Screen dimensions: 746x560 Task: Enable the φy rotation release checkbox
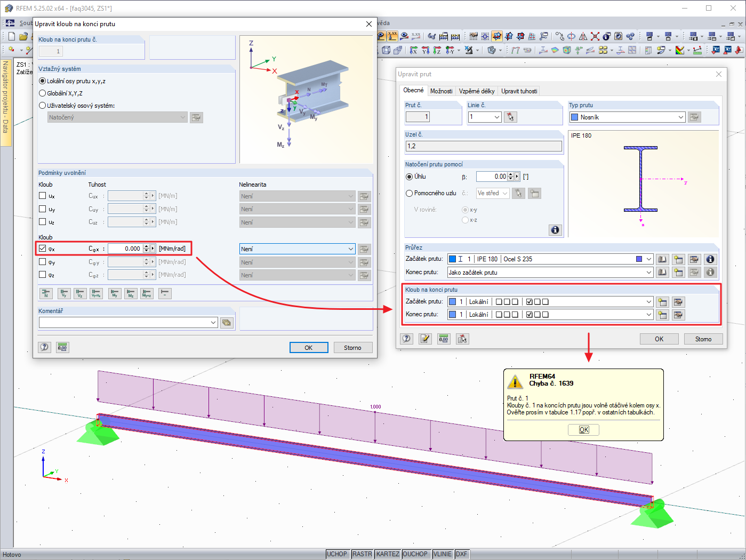point(43,262)
